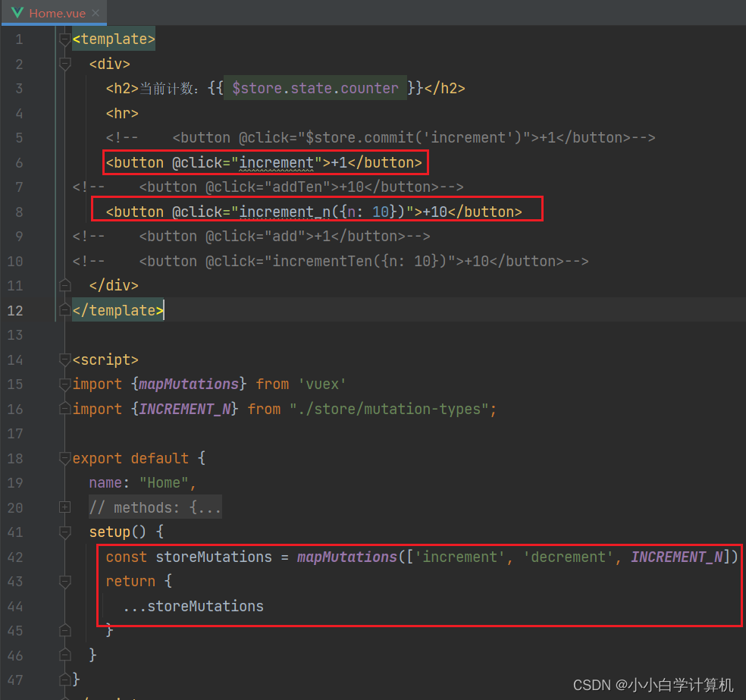This screenshot has width=746, height=700.
Task: Collapse the <template> block at line 1
Action: pyautogui.click(x=65, y=39)
